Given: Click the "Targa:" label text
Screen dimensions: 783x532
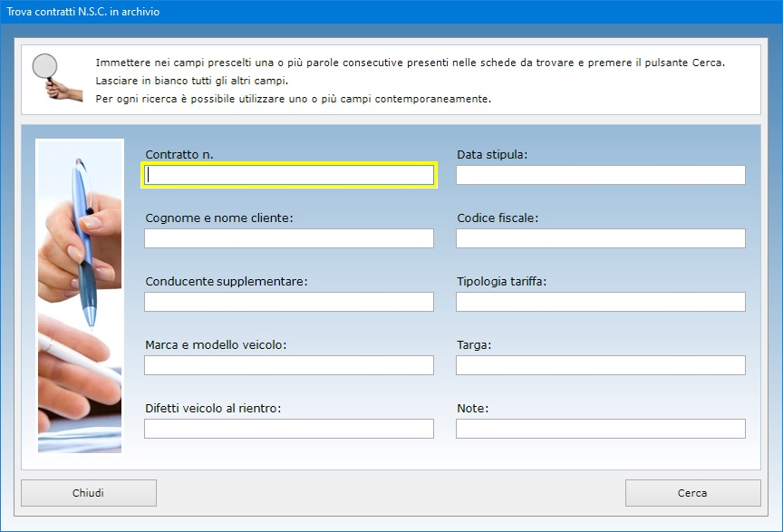Looking at the screenshot, I should pos(474,345).
